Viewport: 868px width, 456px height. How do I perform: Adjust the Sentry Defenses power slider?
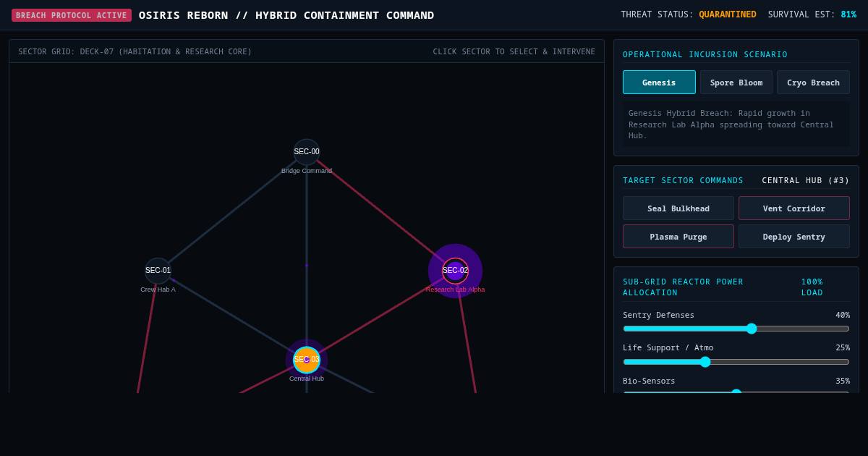736,329
